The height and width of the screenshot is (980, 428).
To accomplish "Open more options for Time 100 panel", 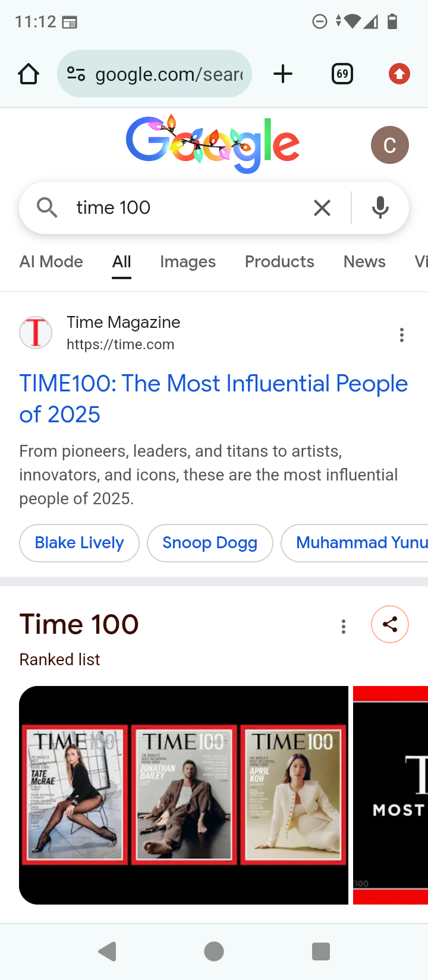I will click(x=344, y=626).
